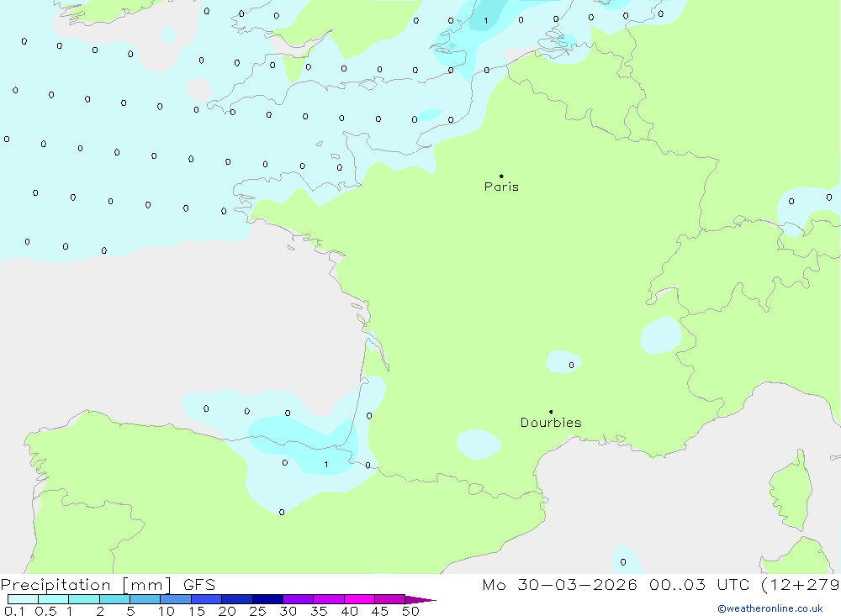Pick the navy swatch between 25 and 30

click(x=267, y=599)
